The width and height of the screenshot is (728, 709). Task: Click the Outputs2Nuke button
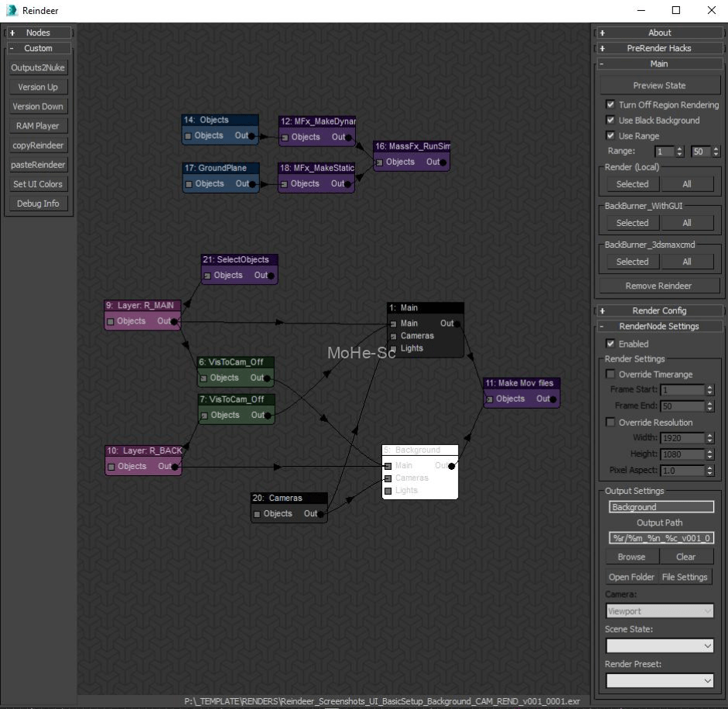click(38, 68)
